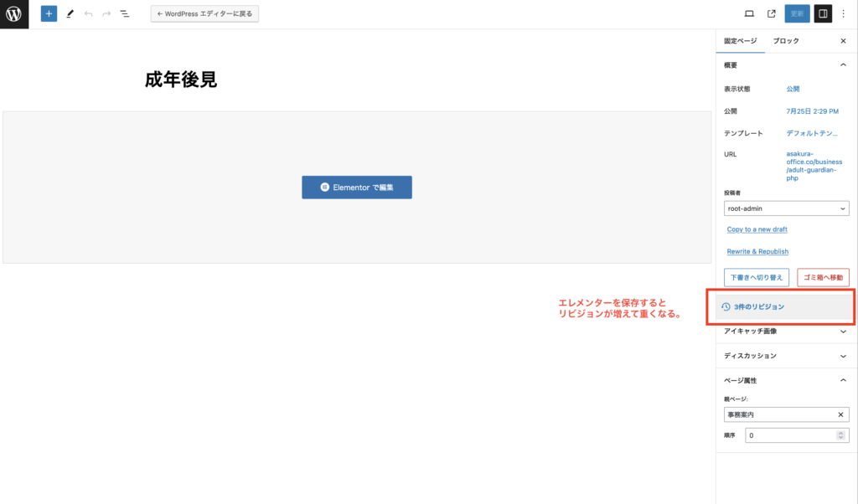Collapse the 概要 section
This screenshot has width=858, height=504.
(843, 64)
